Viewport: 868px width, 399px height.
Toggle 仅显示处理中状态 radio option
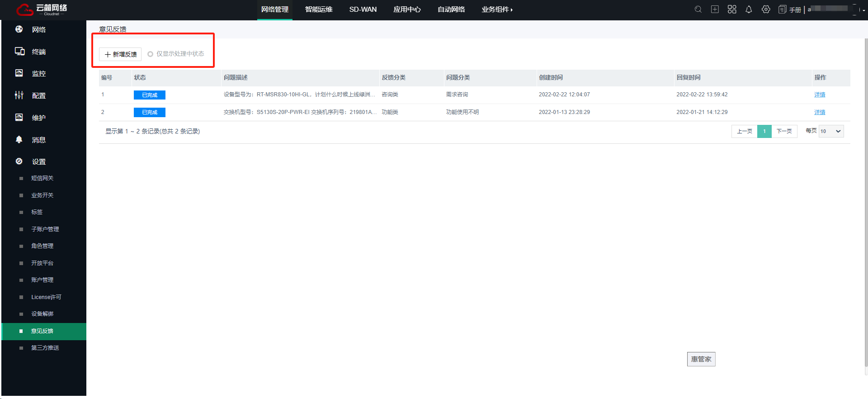(150, 54)
